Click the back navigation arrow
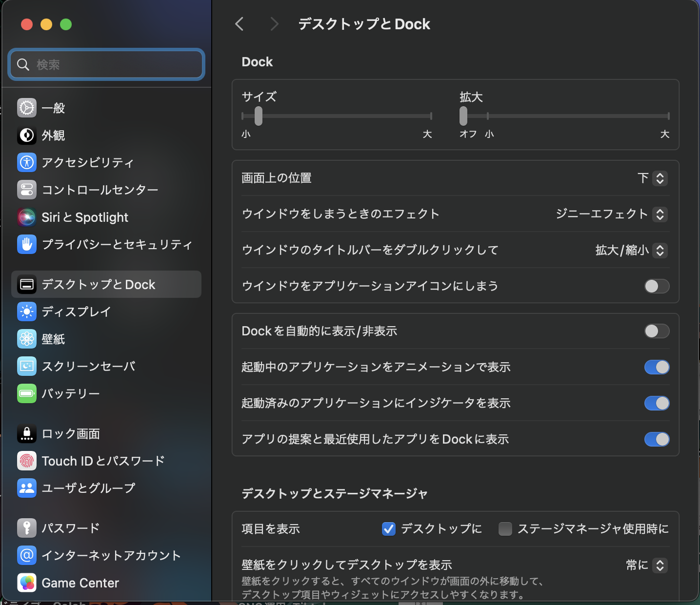The height and width of the screenshot is (605, 700). point(239,23)
